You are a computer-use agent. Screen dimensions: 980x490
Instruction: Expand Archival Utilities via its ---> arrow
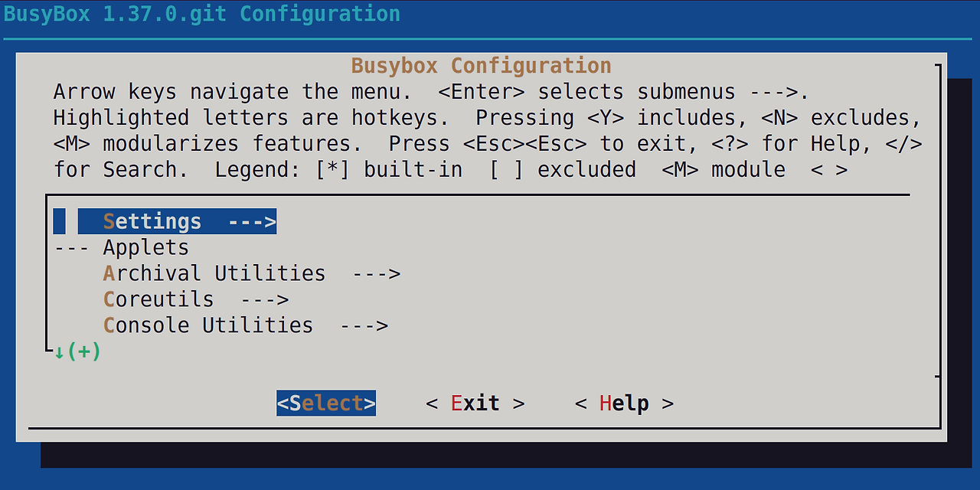point(376,273)
